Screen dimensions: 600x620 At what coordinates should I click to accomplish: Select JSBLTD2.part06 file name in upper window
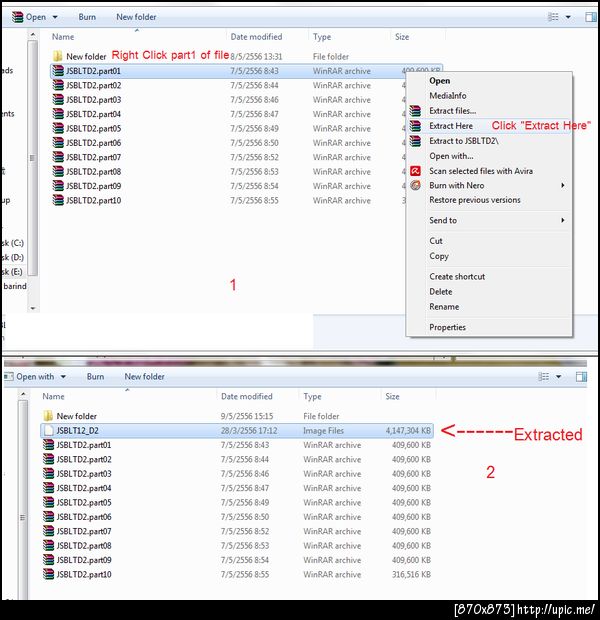coord(93,143)
